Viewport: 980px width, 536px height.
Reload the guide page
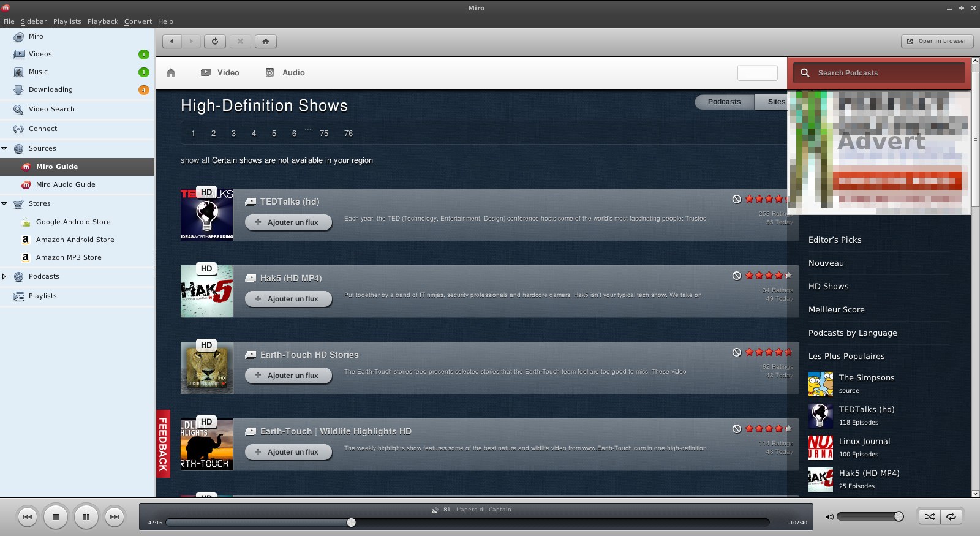coord(215,41)
